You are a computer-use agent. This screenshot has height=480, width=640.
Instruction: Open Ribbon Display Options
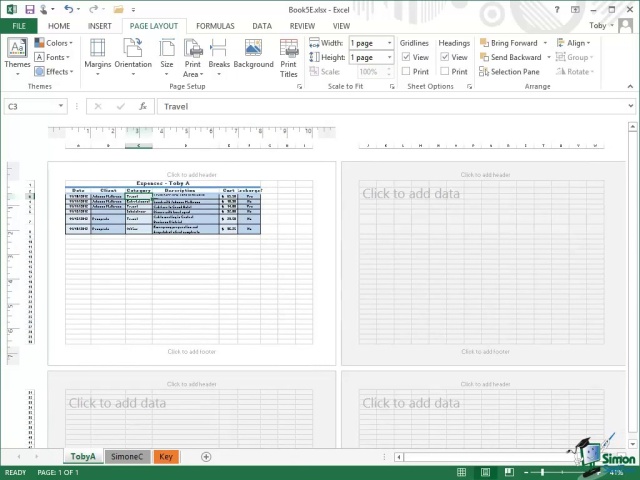tap(575, 9)
